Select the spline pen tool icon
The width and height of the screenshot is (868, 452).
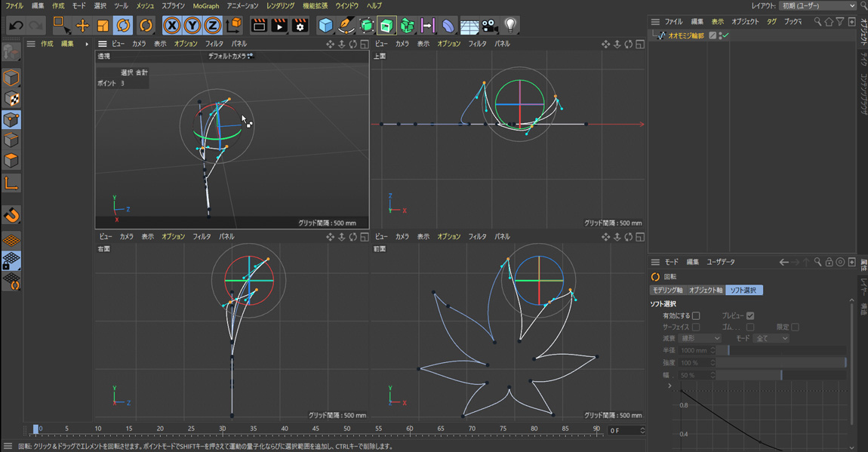(x=346, y=26)
